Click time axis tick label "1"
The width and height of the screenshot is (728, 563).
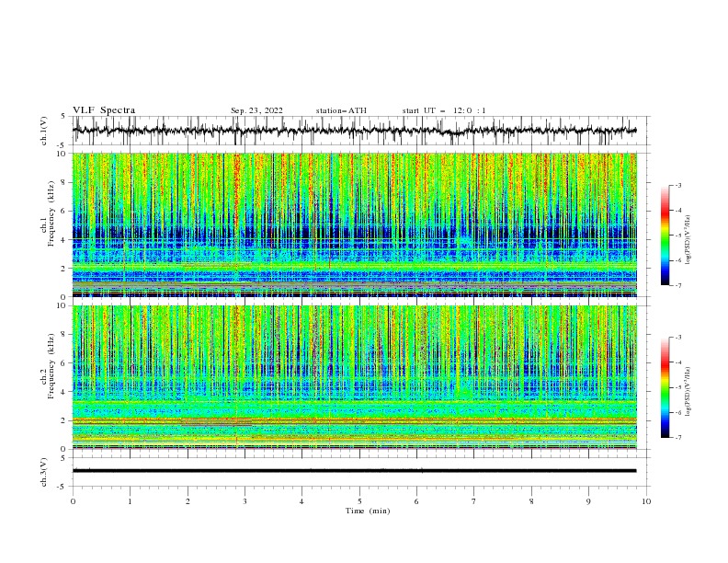pos(130,501)
